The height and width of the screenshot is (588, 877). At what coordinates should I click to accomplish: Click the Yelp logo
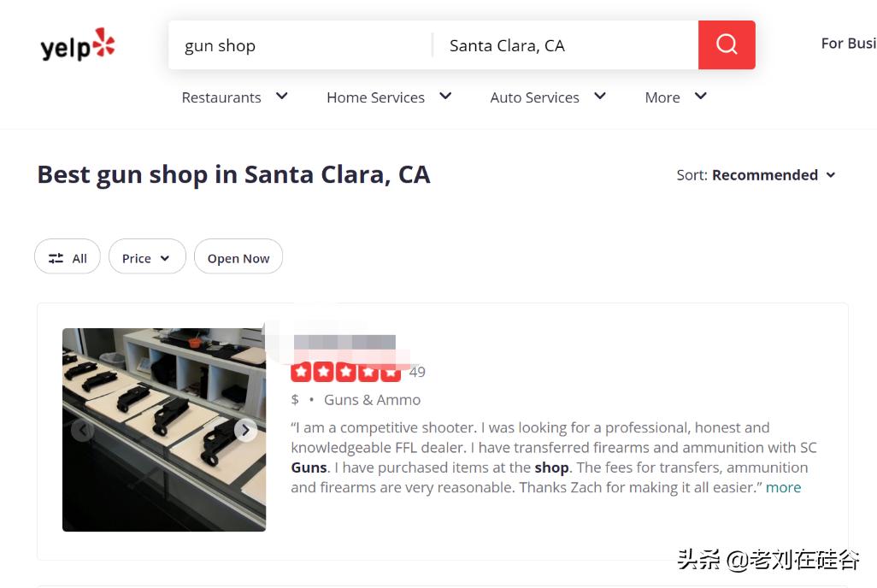pyautogui.click(x=77, y=44)
